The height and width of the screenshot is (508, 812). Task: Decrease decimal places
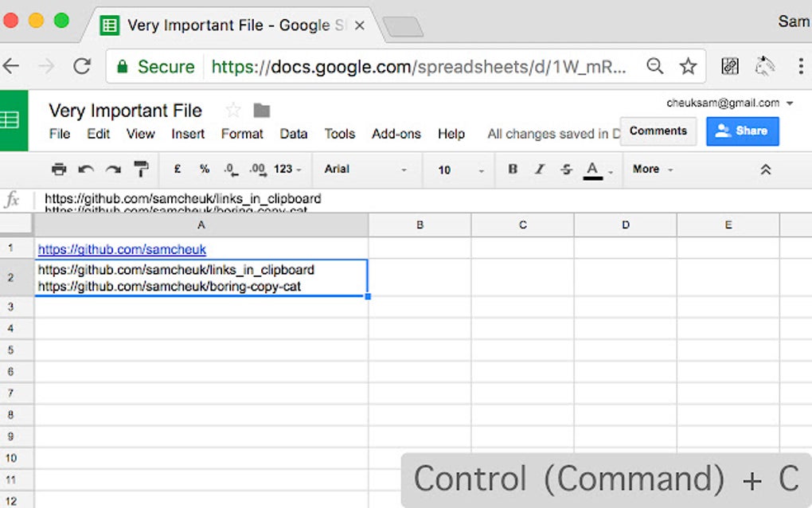231,170
